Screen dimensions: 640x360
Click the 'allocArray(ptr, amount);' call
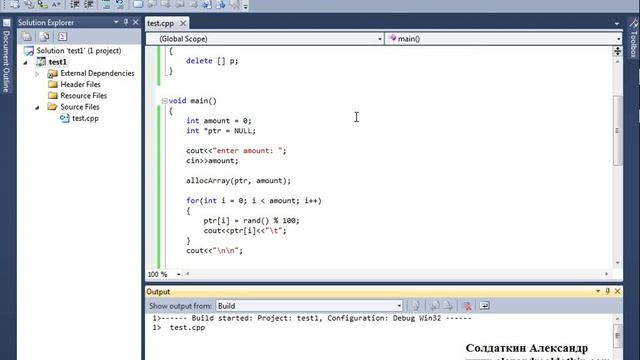[238, 181]
